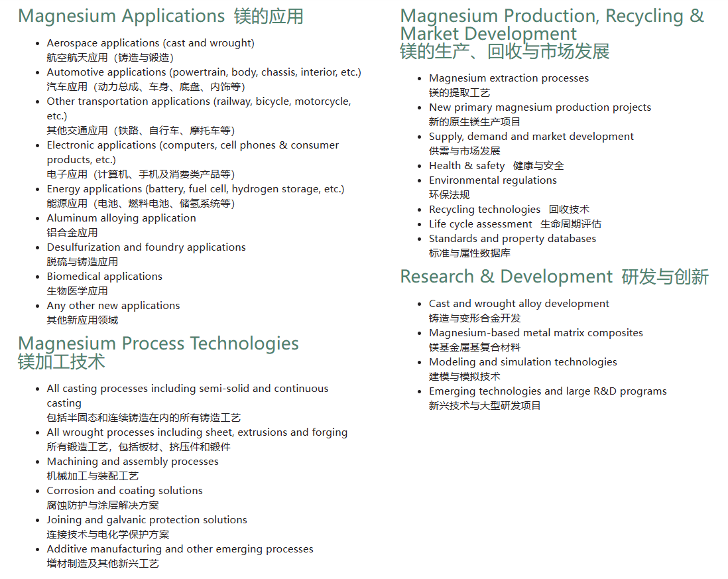Click "Magnesium-based metal matrix composites" item
Viewport: 728px width, 579px height.
coord(536,333)
